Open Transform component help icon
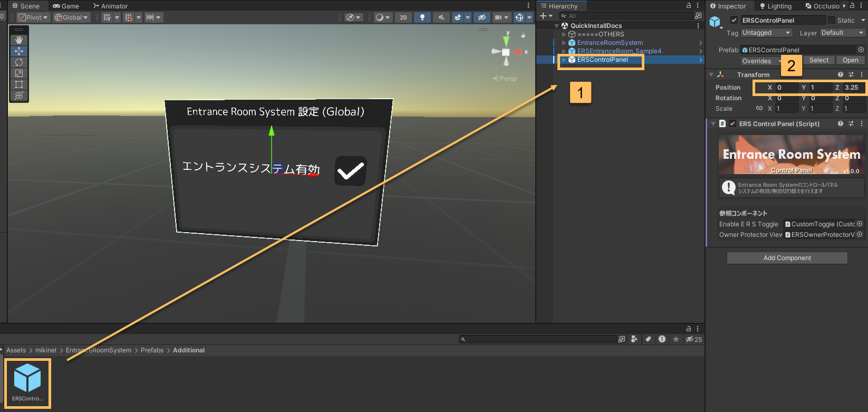The image size is (868, 412). tap(840, 75)
